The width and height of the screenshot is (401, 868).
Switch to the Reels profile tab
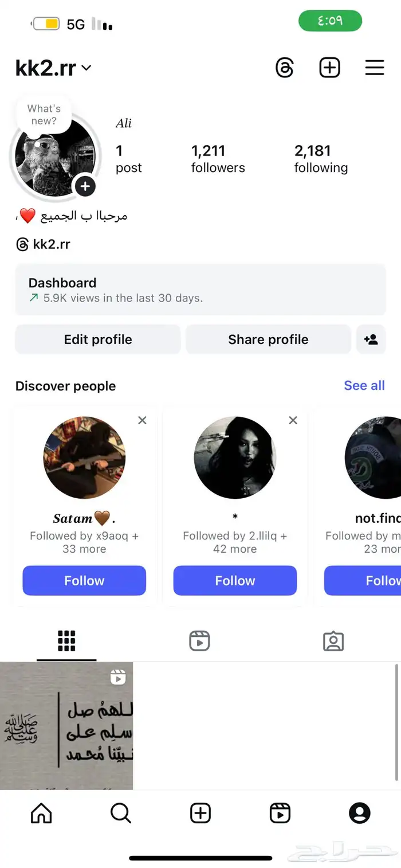pos(199,641)
